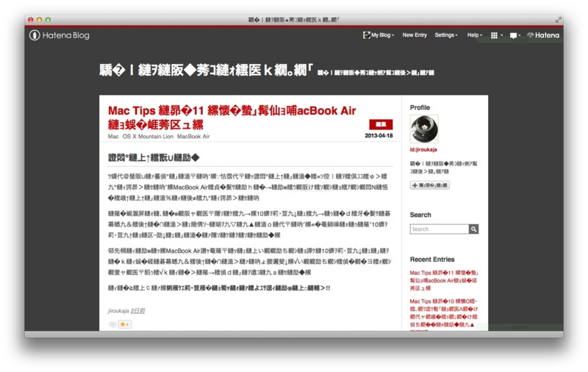Click the comment bubble icon below post
The width and height of the screenshot is (588, 372).
click(112, 324)
